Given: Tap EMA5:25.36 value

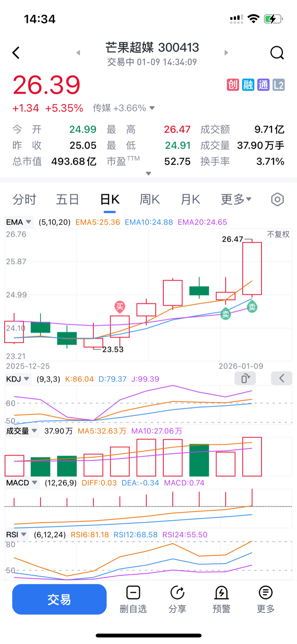Looking at the screenshot, I should [98, 222].
